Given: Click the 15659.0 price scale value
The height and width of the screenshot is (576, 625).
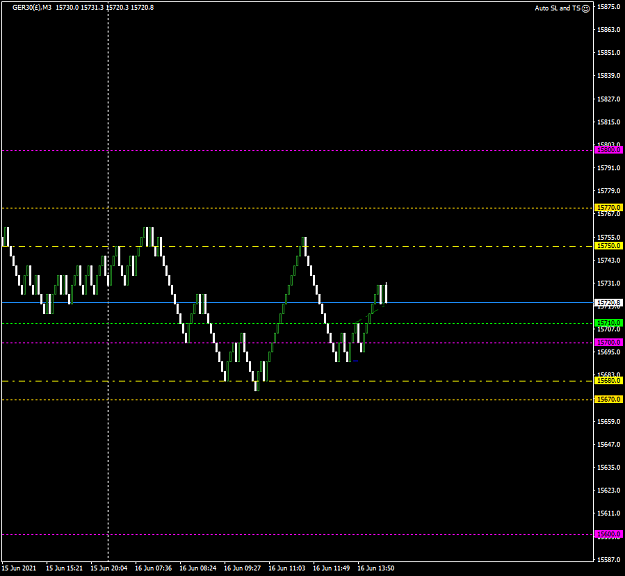Looking at the screenshot, I should click(x=608, y=421).
